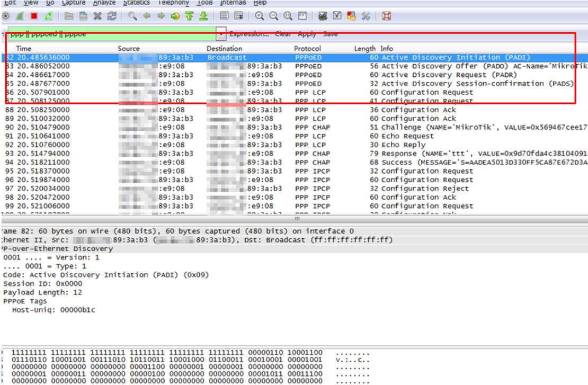Stop the running capture with the red square
The height and width of the screenshot is (385, 588).
pos(34,16)
